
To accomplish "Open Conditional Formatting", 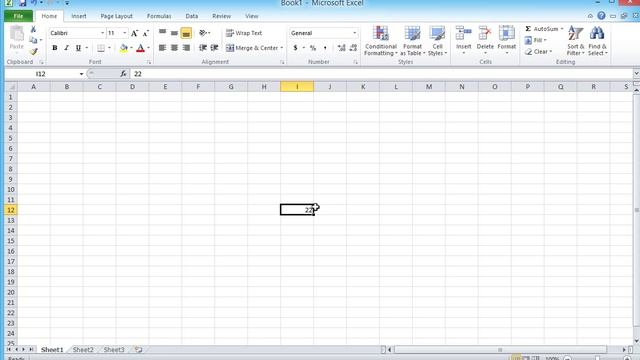I will click(x=380, y=41).
